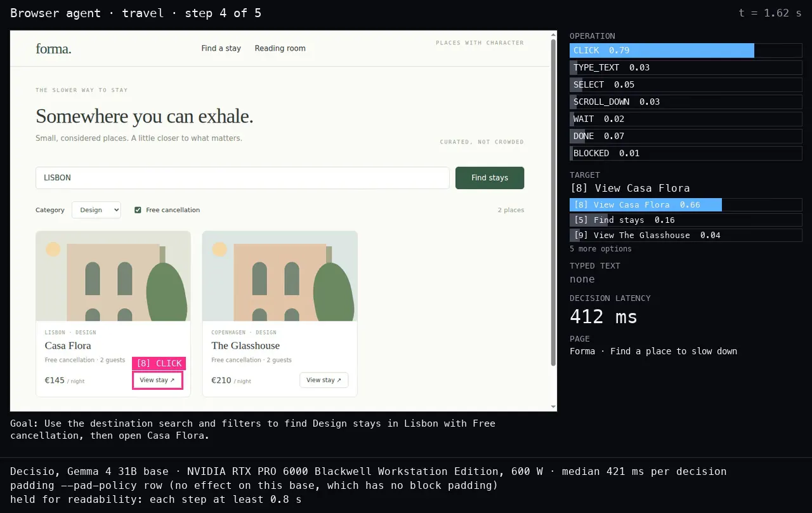Select the SCROLL_DOWN 0.03 operation bar
Image resolution: width=812 pixels, height=513 pixels.
click(x=686, y=102)
